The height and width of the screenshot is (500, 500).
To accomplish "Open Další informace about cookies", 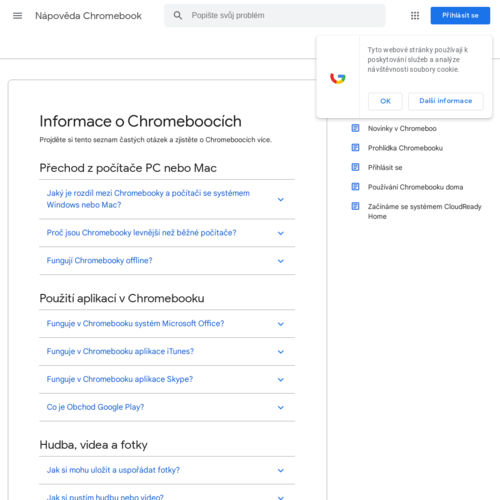I will pyautogui.click(x=446, y=101).
